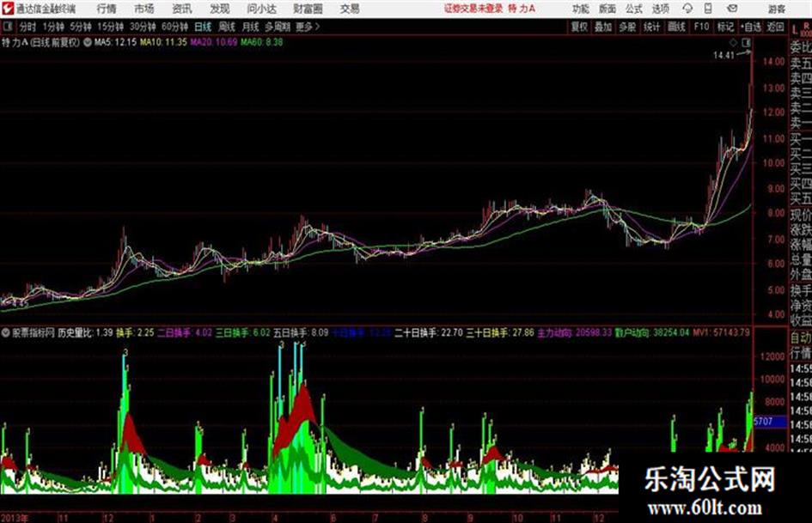Add stock via +自选 button
812x523 pixels.
pyautogui.click(x=751, y=27)
